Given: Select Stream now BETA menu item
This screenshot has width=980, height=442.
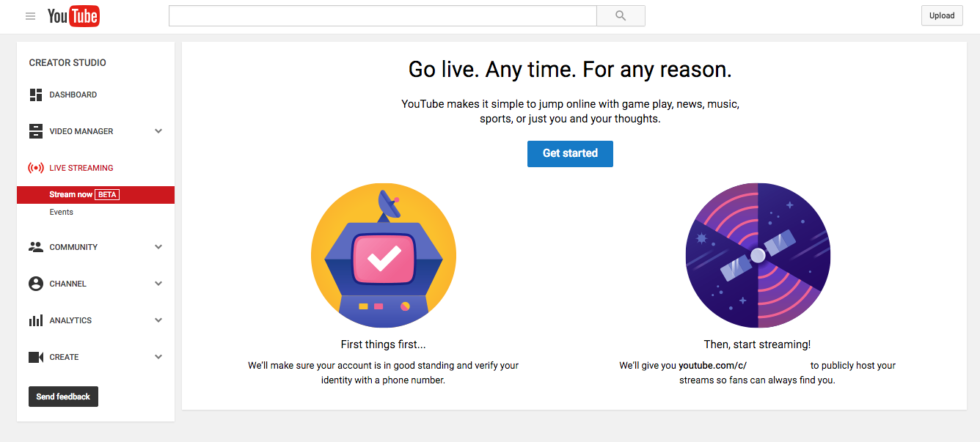Looking at the screenshot, I should [84, 194].
